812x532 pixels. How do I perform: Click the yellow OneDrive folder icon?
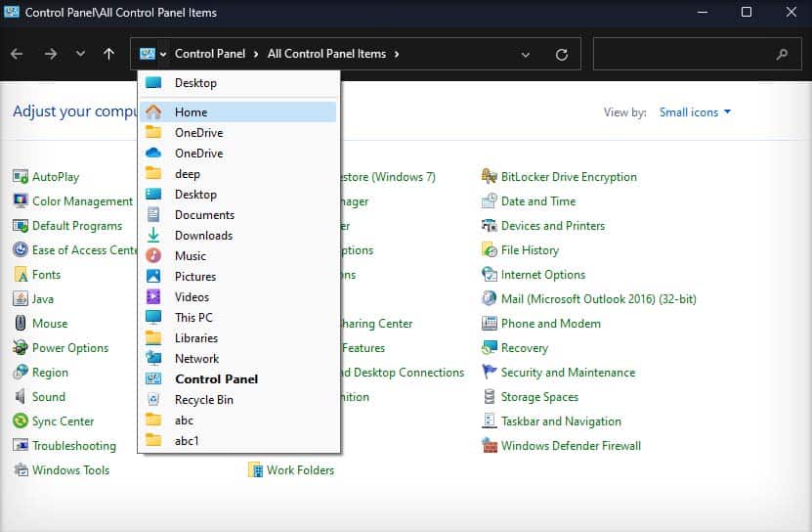tap(153, 132)
